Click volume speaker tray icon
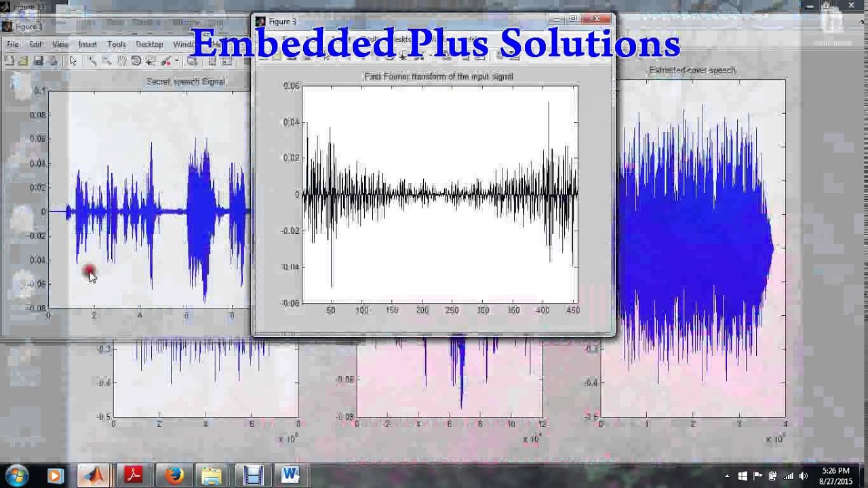The height and width of the screenshot is (488, 868). [x=804, y=476]
